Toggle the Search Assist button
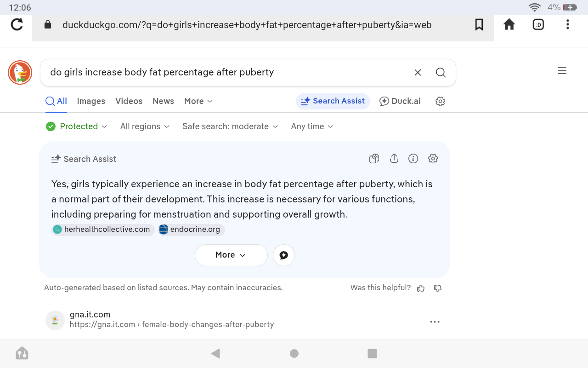588x368 pixels. click(x=333, y=101)
